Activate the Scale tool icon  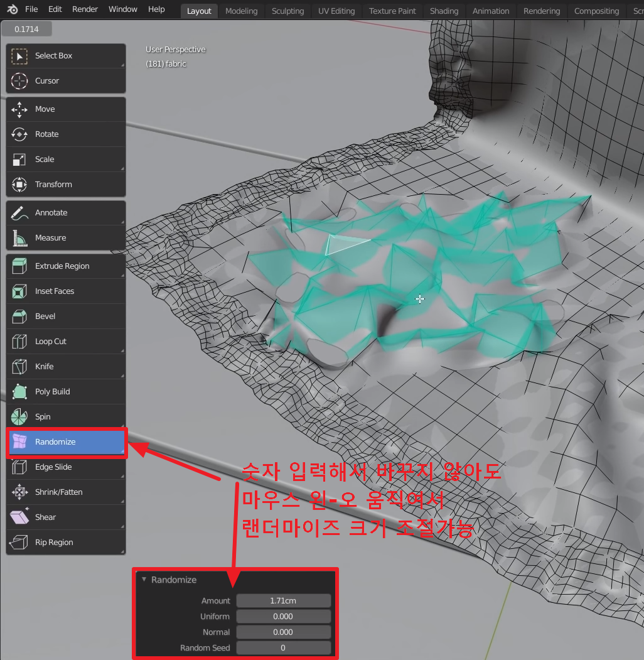19,160
